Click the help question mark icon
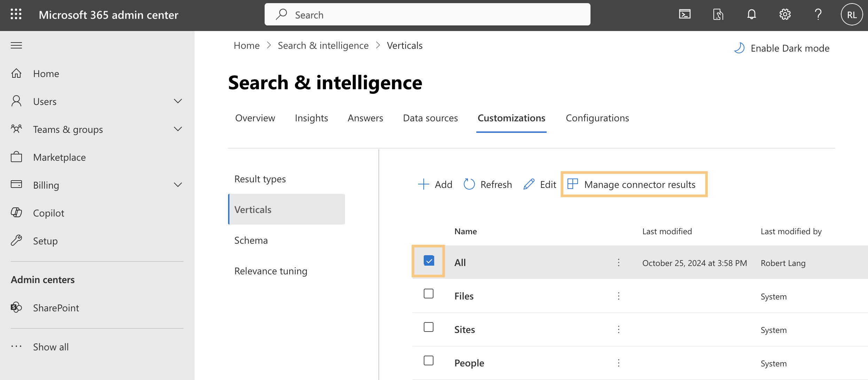Viewport: 868px width, 380px height. click(818, 15)
